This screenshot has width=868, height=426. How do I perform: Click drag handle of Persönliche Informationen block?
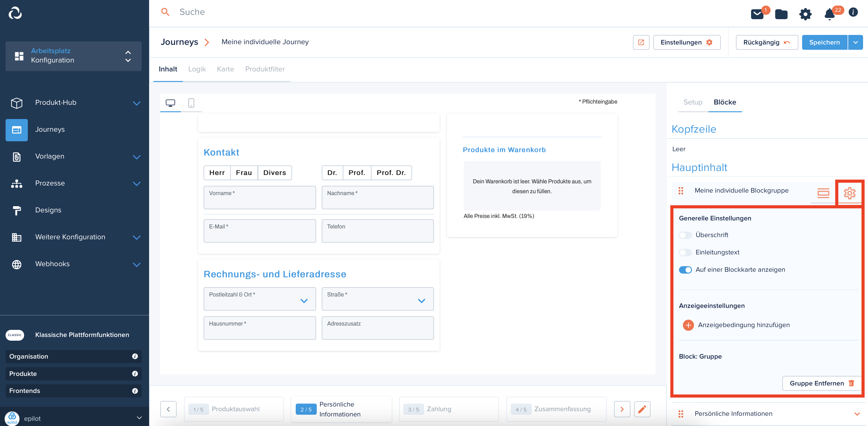click(x=681, y=414)
